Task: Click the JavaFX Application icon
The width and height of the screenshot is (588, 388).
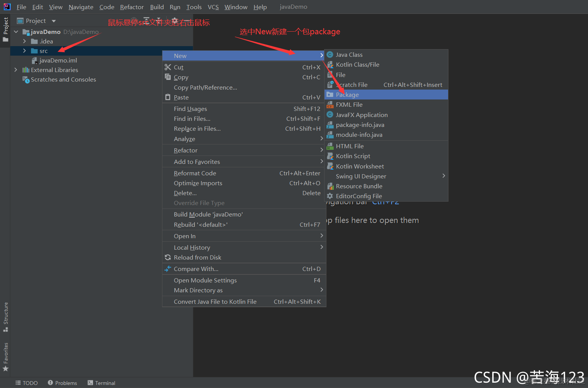Action: (330, 114)
